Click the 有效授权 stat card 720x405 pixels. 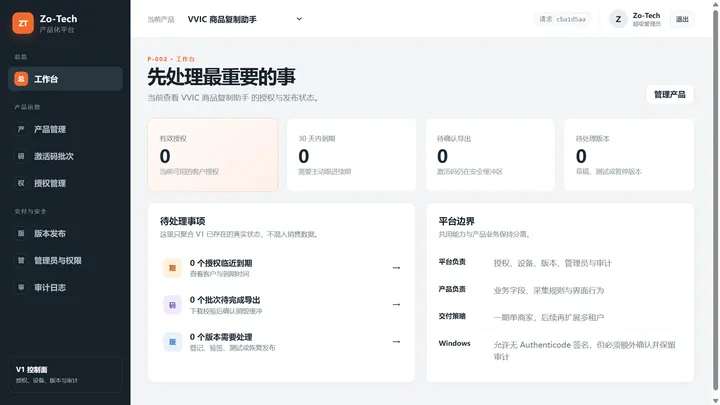tap(213, 155)
